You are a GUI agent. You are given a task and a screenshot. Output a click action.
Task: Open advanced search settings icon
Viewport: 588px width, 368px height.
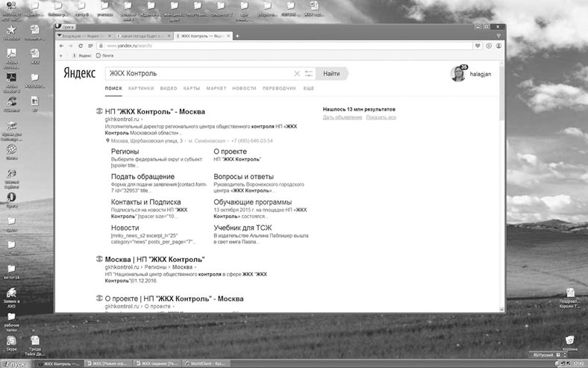(x=309, y=73)
